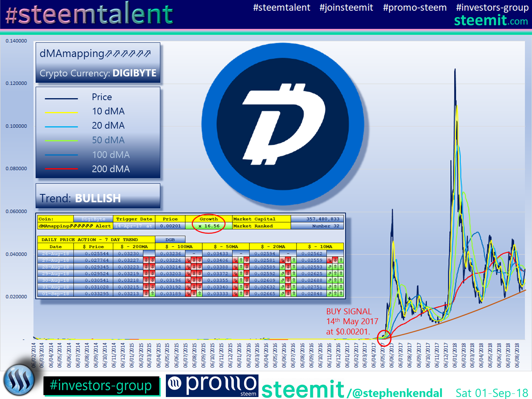Click the trigger Price 0.00201 cell

(170, 226)
